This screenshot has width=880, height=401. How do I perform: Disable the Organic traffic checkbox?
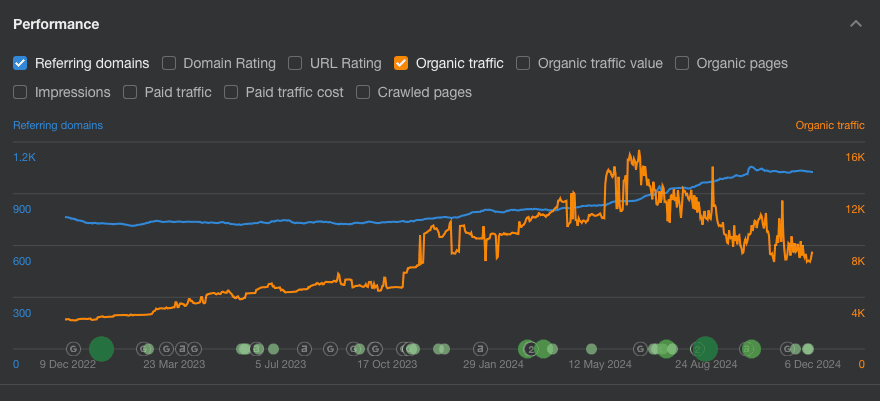(401, 63)
